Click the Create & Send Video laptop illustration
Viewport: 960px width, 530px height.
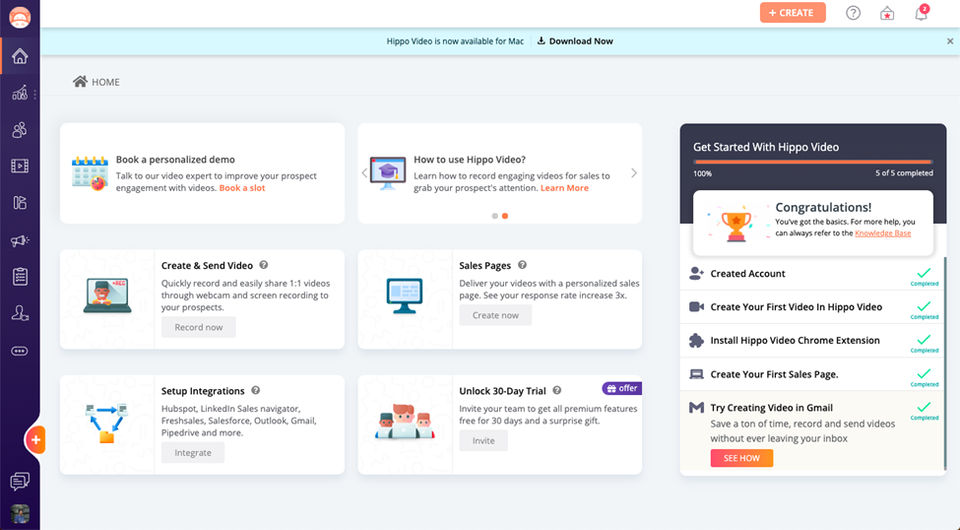click(107, 296)
